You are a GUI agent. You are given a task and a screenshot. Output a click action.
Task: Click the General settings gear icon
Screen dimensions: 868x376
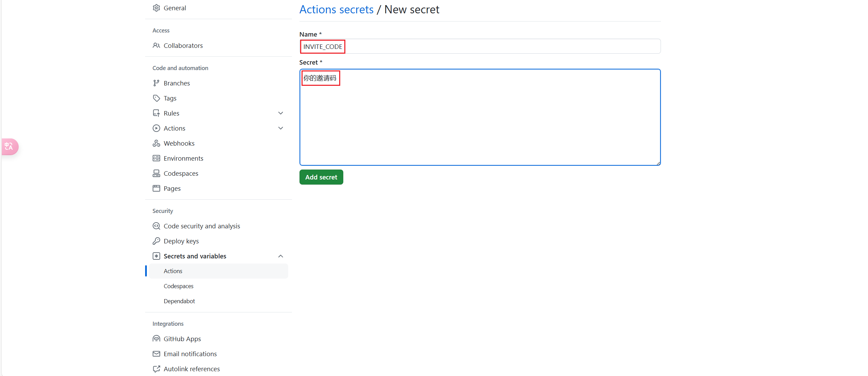156,8
